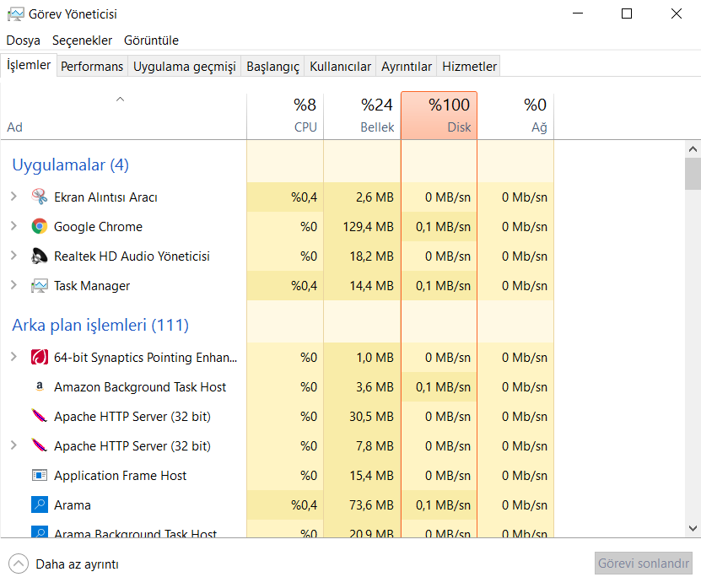Image resolution: width=701 pixels, height=588 pixels.
Task: Expand the Ekran Alıntısı Aracı entry
Action: (x=13, y=197)
